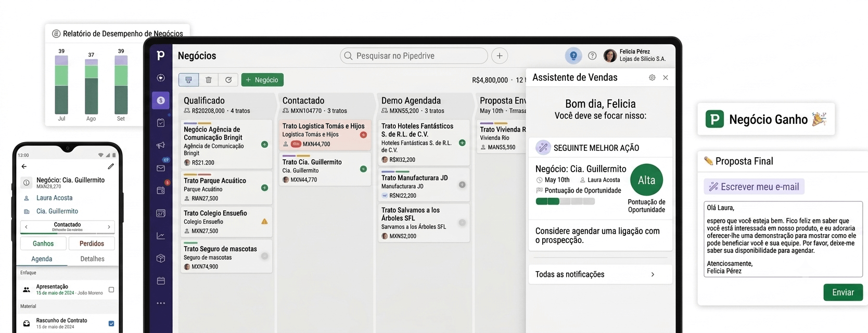868x333 pixels.
Task: Open Sales Assistant settings gear
Action: pos(652,78)
